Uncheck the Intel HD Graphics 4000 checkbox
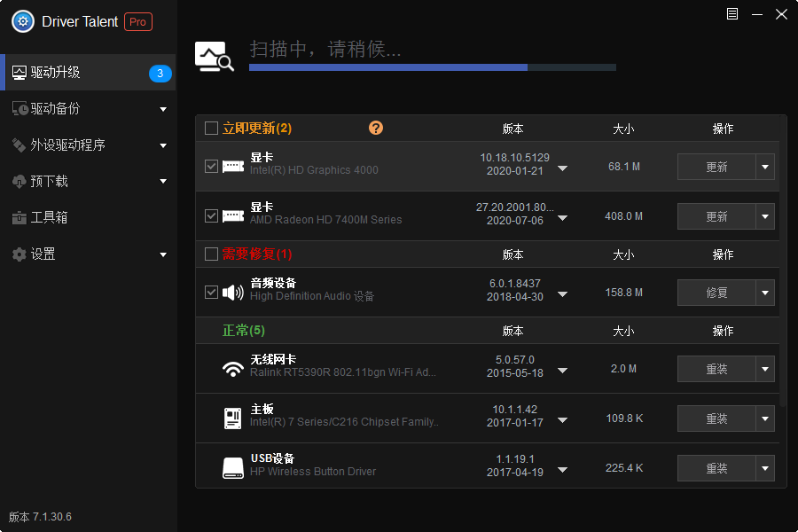Screen dimensions: 798x532 [211, 167]
